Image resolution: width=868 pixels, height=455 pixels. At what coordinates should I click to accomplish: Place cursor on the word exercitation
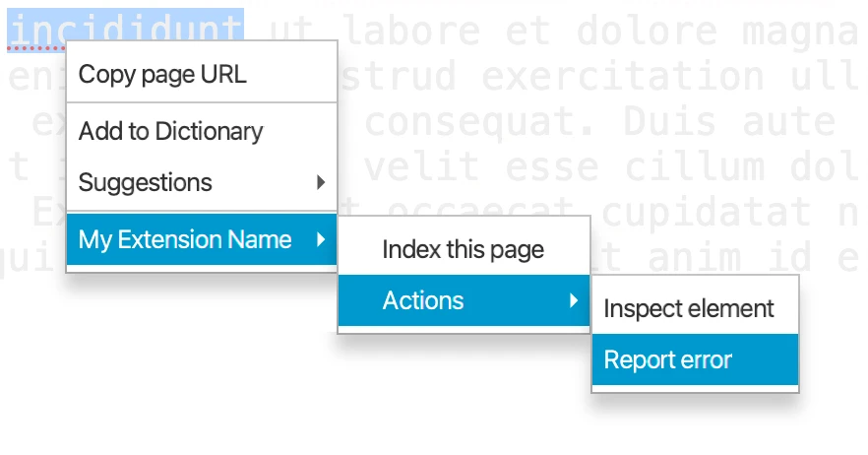[622, 77]
